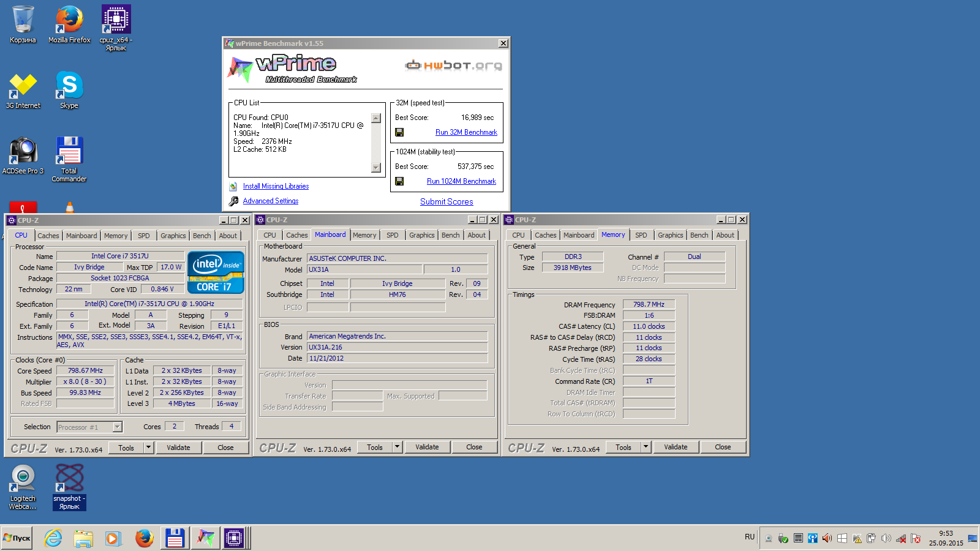Open Tools dropdown arrow in right CPU-Z
The width and height of the screenshot is (980, 551).
(x=646, y=447)
